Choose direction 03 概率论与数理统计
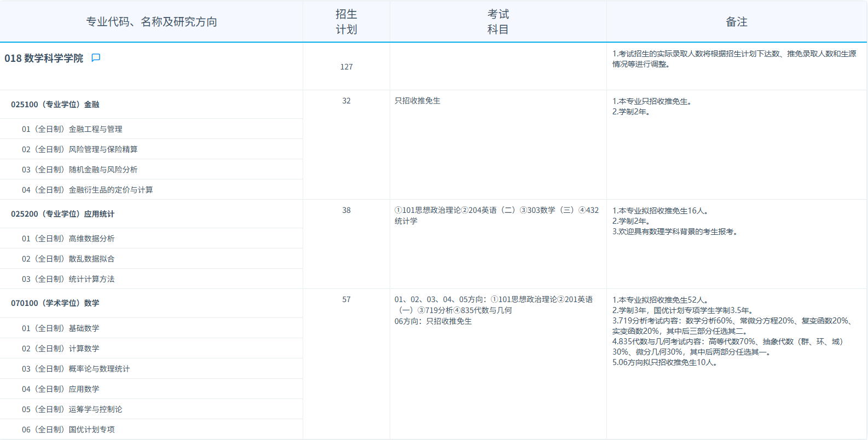The height and width of the screenshot is (440, 868). [76, 369]
